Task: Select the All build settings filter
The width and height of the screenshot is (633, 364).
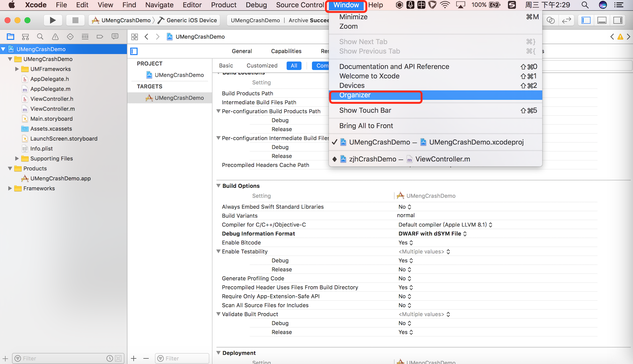Action: (x=294, y=65)
